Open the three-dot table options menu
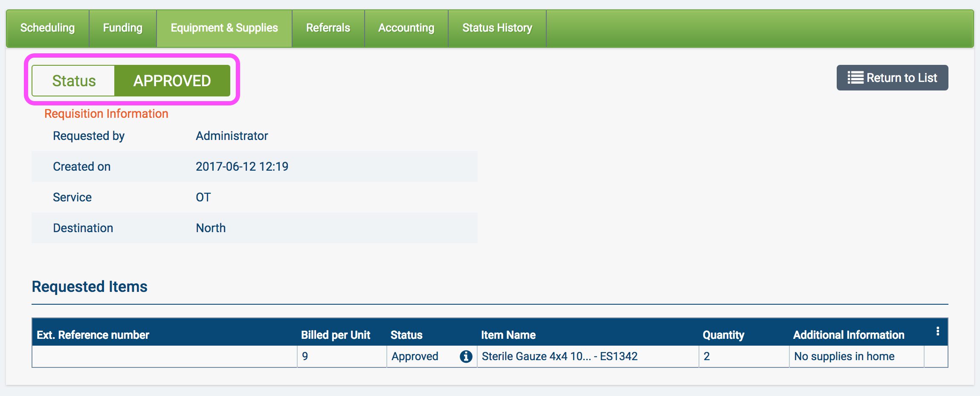Screen dimensions: 980x396 point(937,332)
